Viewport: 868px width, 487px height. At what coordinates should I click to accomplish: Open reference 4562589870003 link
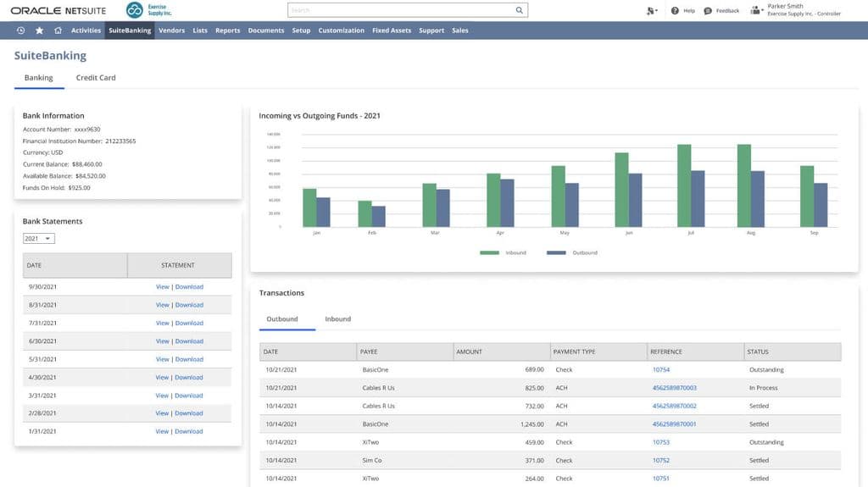tap(674, 388)
